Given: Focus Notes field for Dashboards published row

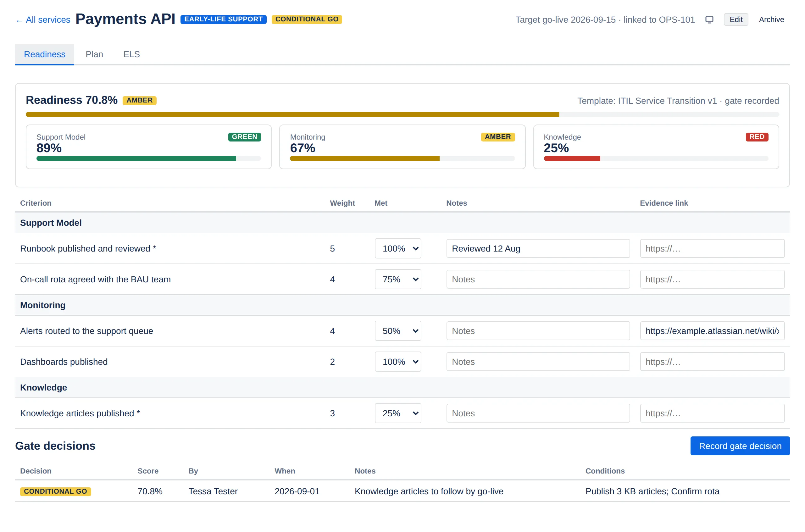Looking at the screenshot, I should [538, 362].
